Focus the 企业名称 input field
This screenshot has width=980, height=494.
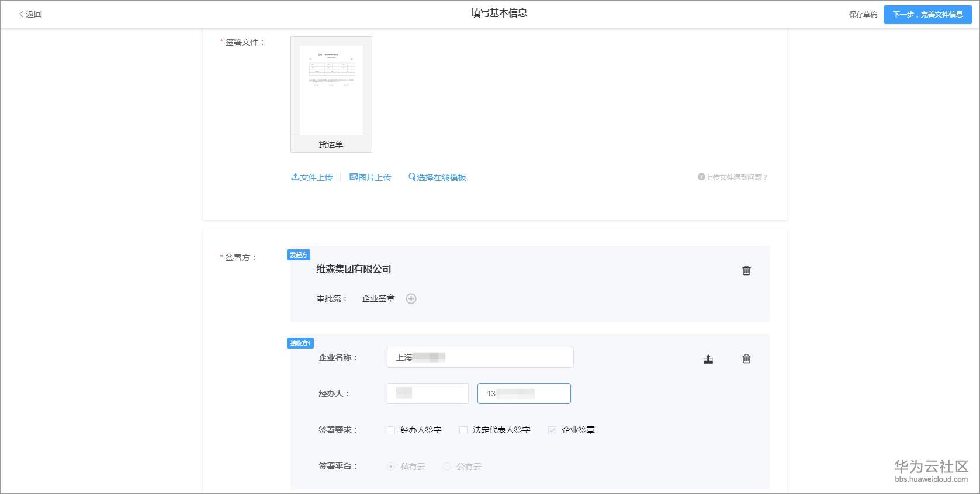pyautogui.click(x=480, y=357)
